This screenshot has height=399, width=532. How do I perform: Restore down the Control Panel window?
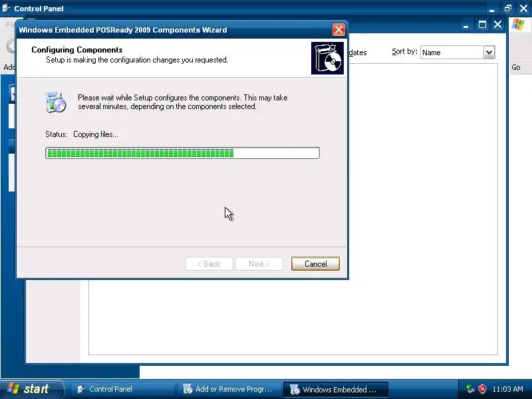507,9
